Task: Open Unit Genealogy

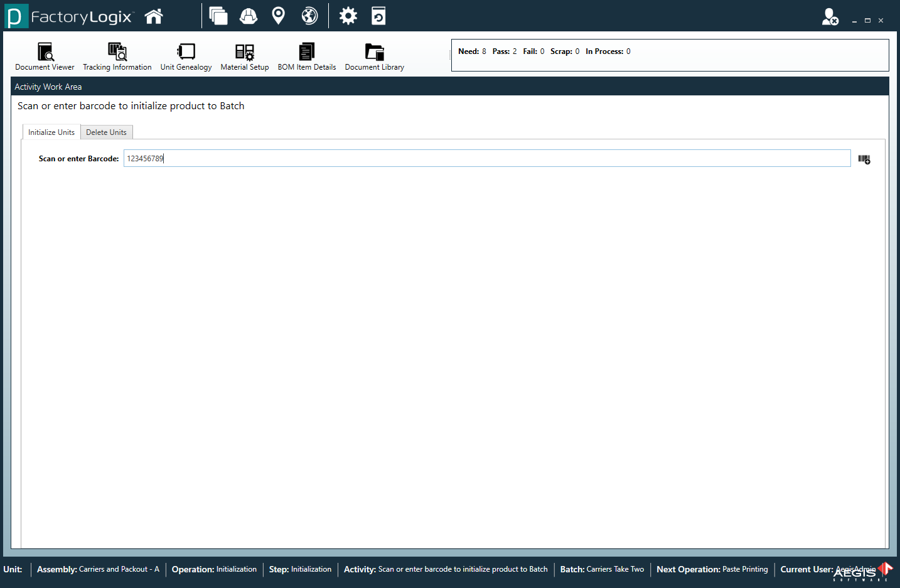Action: 186,56
